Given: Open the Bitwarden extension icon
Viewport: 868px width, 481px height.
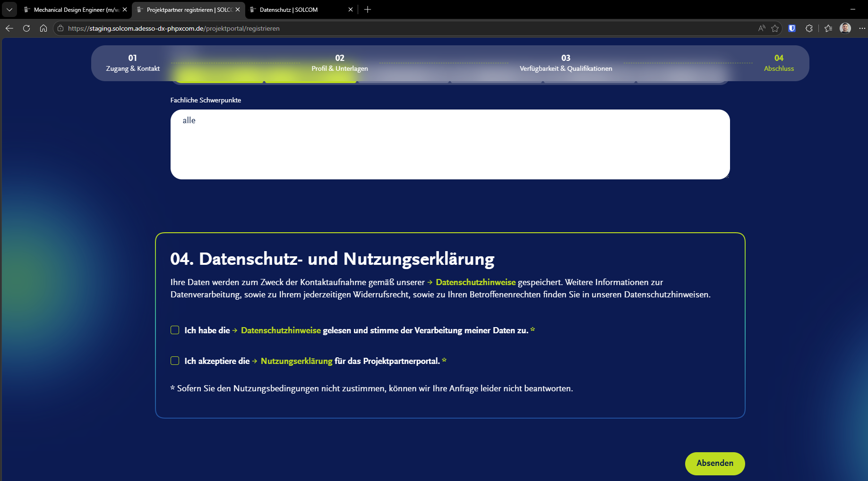Looking at the screenshot, I should pyautogui.click(x=792, y=28).
